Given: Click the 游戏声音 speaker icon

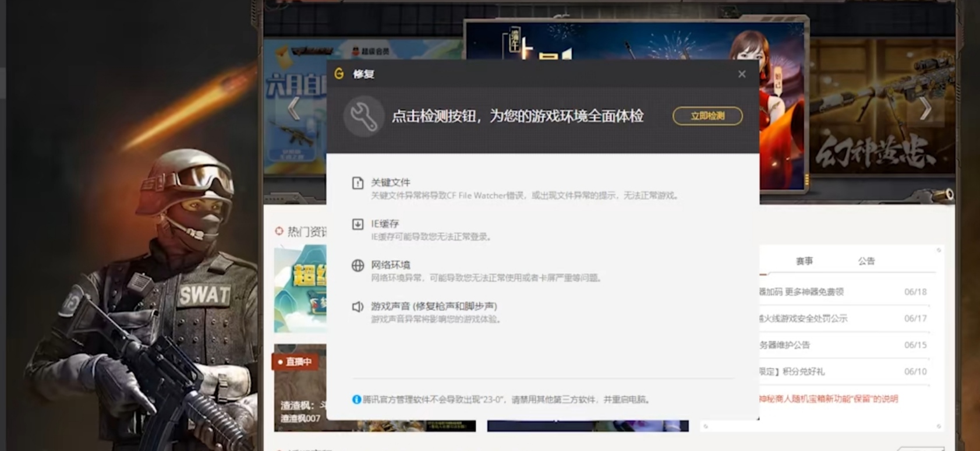Looking at the screenshot, I should [358, 306].
